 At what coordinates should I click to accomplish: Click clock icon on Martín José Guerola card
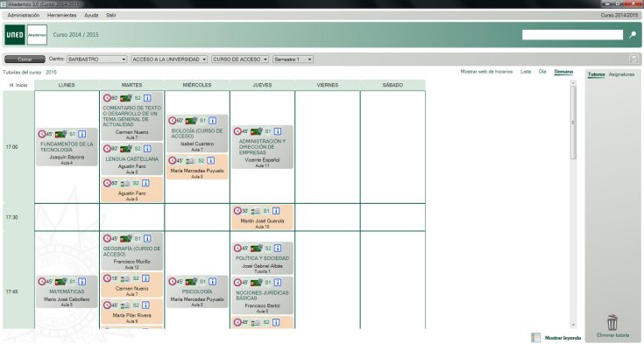(237, 211)
